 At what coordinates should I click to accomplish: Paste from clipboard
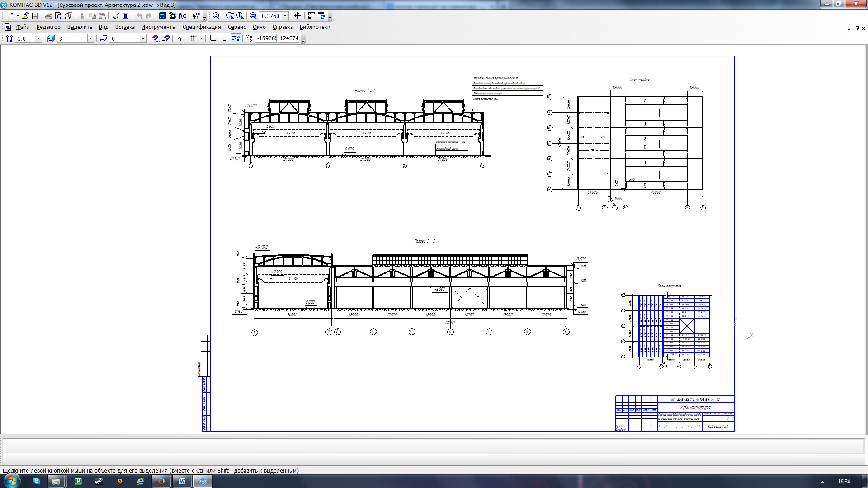coord(102,16)
